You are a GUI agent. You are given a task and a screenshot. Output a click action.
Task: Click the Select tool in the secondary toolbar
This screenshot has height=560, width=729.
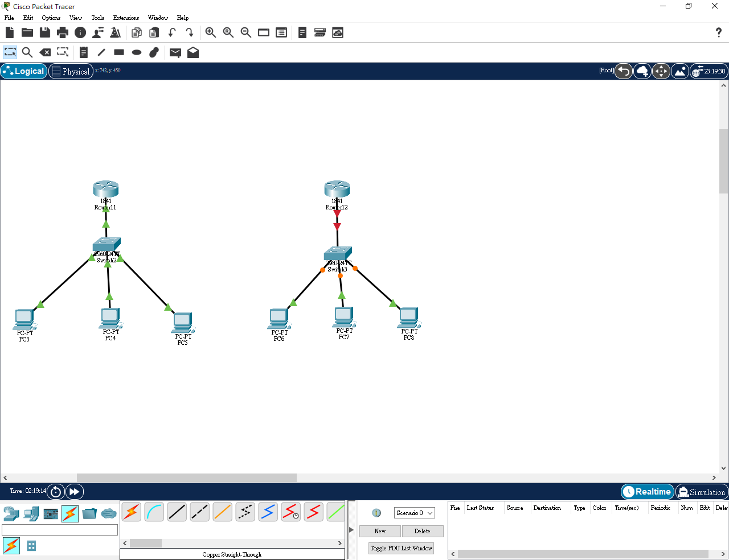(10, 52)
